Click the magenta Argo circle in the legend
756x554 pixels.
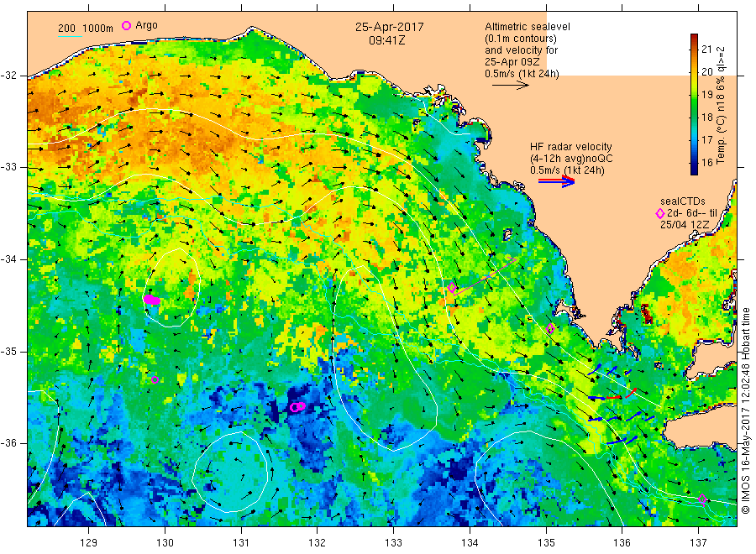[126, 25]
